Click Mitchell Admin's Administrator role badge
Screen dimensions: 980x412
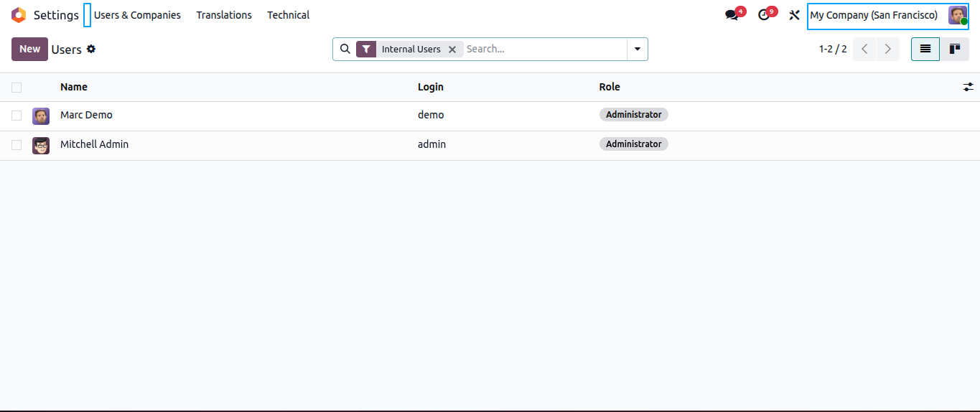click(634, 144)
